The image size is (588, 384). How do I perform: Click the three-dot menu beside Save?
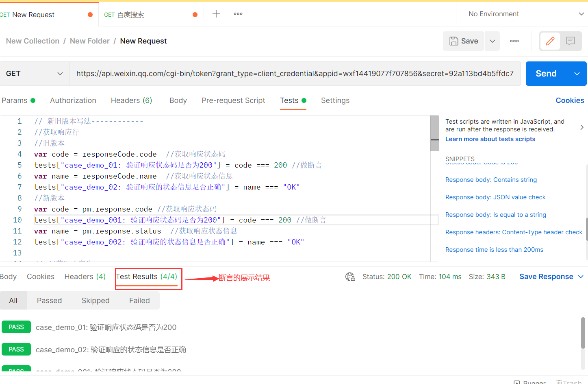(514, 41)
